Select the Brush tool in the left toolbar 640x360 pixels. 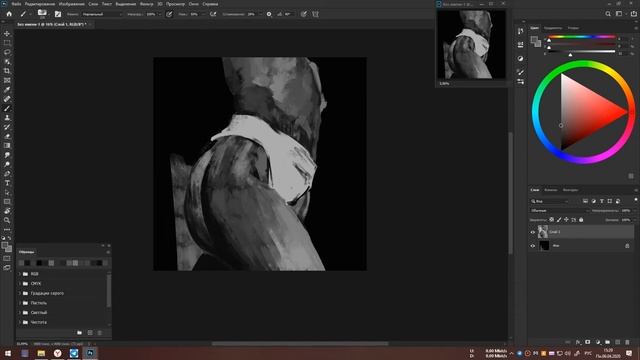tap(7, 109)
